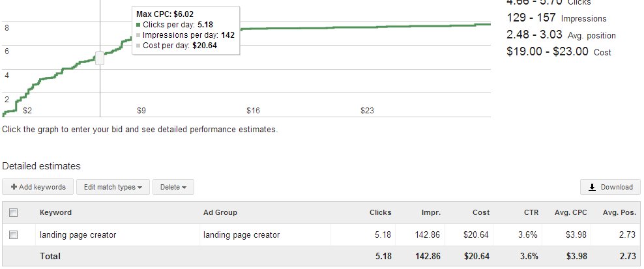The image size is (644, 269).
Task: Check the landing page creator row checkbox
Action: click(x=14, y=235)
